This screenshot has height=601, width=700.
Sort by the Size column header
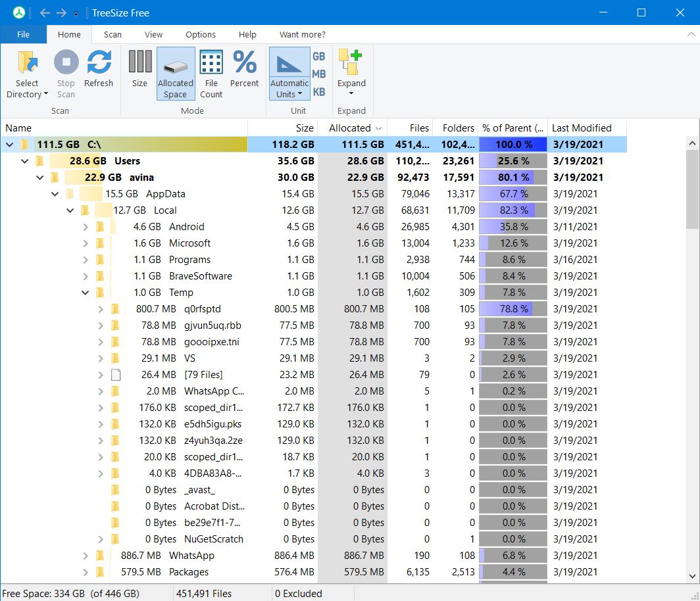[283, 128]
